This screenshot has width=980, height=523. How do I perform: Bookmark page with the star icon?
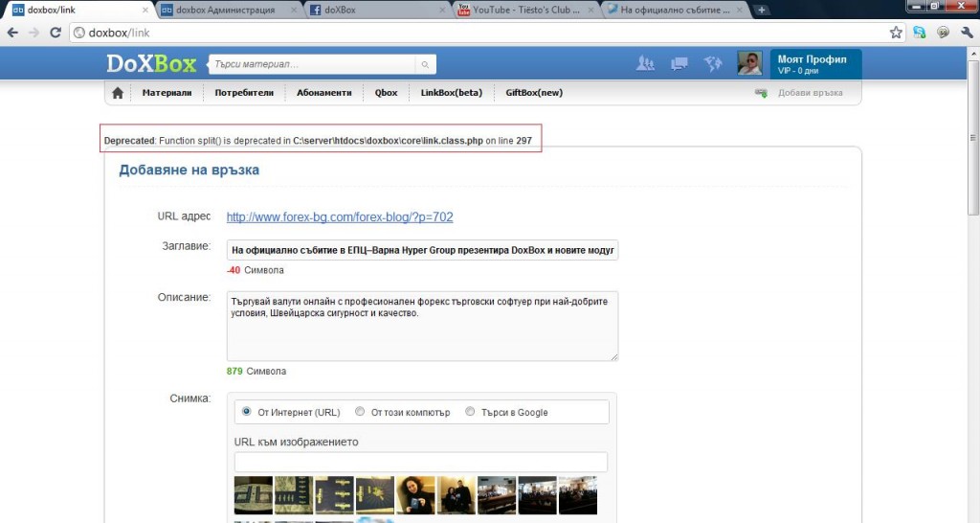pyautogui.click(x=896, y=32)
